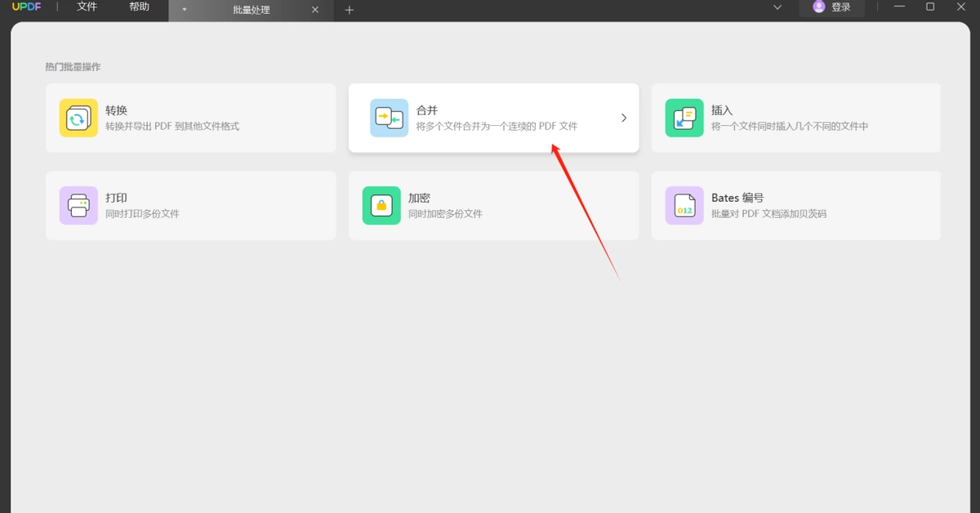The height and width of the screenshot is (513, 980).
Task: Click the 登录 label in the login button
Action: pyautogui.click(x=841, y=7)
